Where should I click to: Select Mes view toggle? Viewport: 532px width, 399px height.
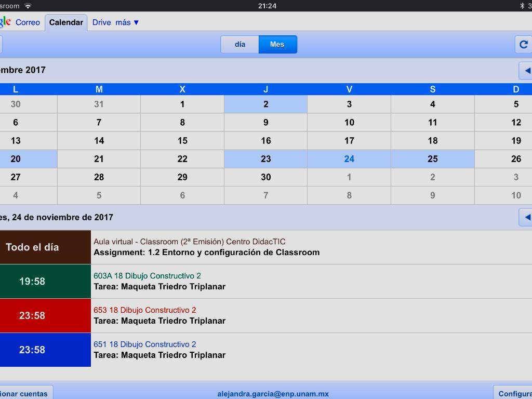277,45
